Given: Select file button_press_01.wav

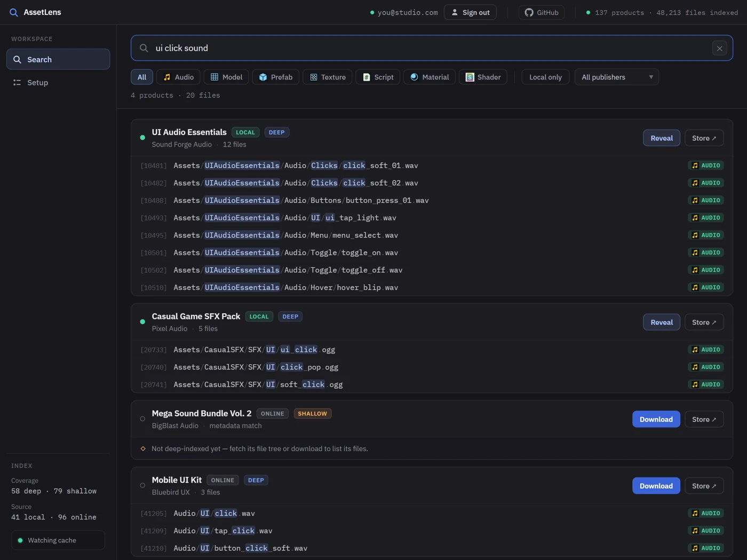Looking at the screenshot, I should [432, 201].
